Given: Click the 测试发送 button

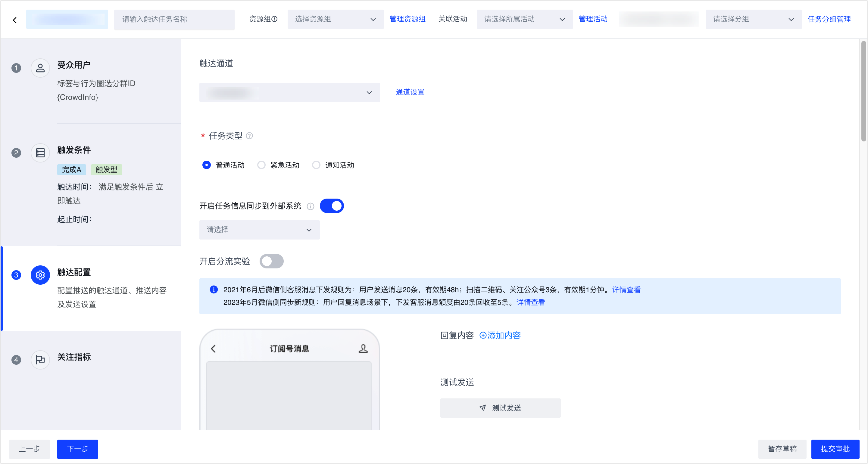Looking at the screenshot, I should 500,408.
